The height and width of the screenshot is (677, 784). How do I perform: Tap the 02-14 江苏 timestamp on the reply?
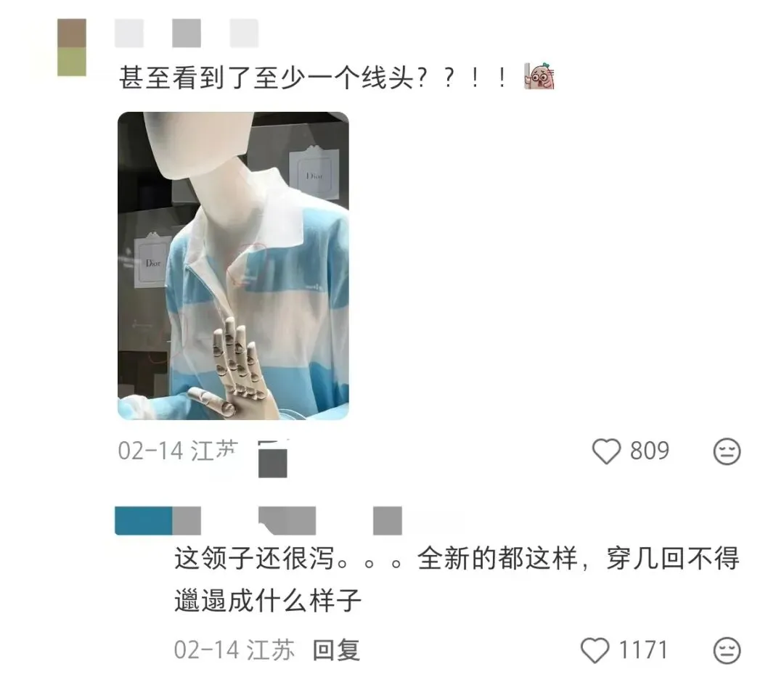234,650
